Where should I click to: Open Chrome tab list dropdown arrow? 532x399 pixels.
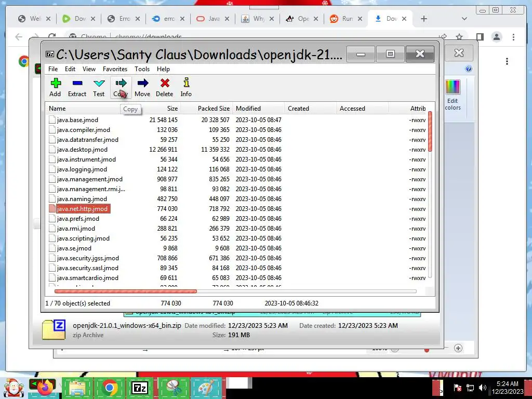[x=464, y=19]
